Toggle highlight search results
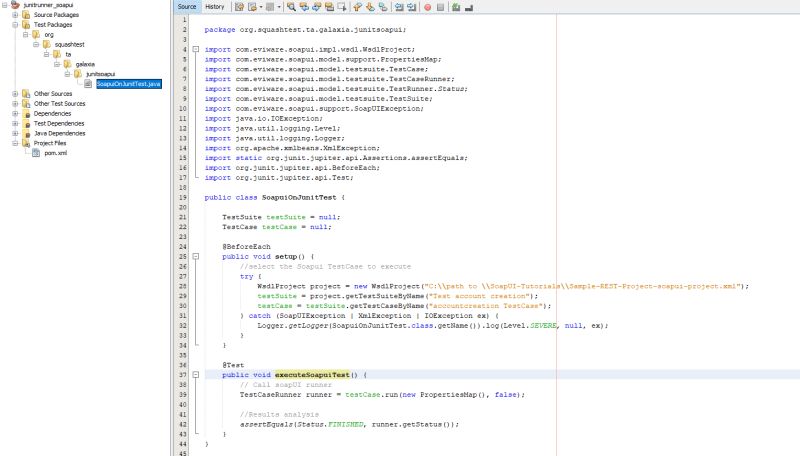Screen dimensions: 800x456 329,7
